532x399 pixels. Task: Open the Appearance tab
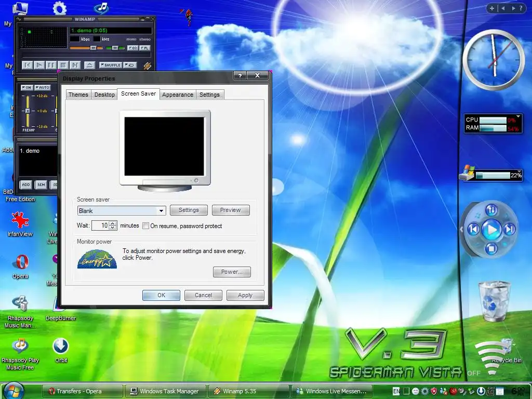178,95
